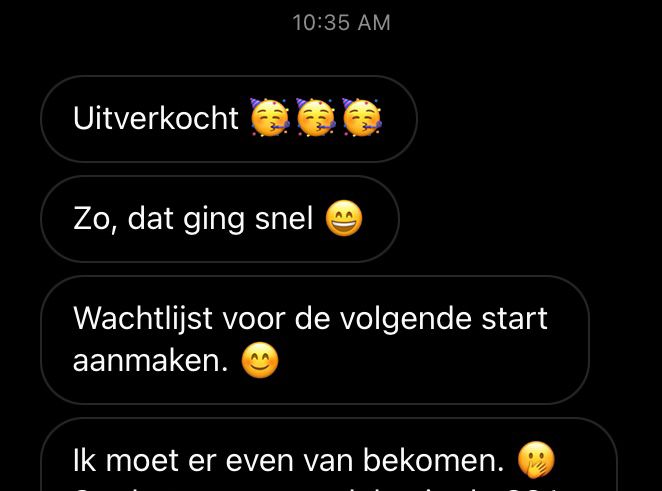This screenshot has width=662, height=491.
Task: Click the word 'even' in fourth message
Action: [x=260, y=461]
